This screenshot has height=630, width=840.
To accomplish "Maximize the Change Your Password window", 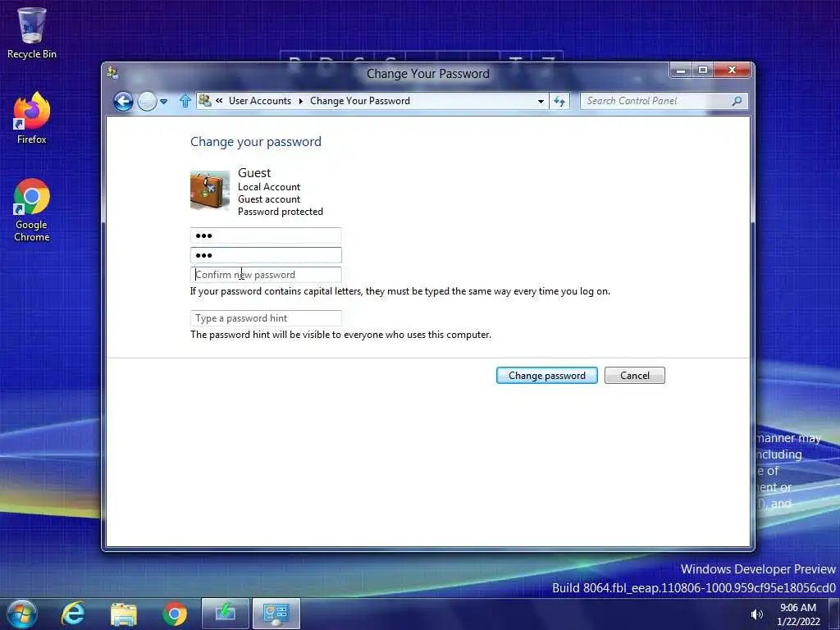I will (703, 71).
